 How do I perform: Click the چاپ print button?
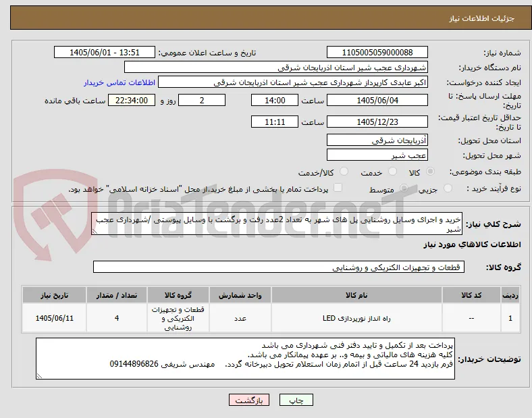point(296,400)
